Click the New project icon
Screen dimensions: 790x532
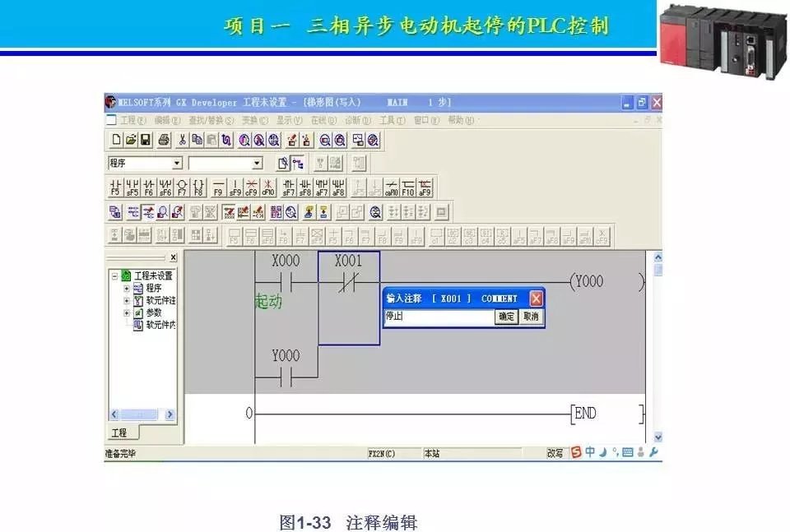[x=116, y=140]
